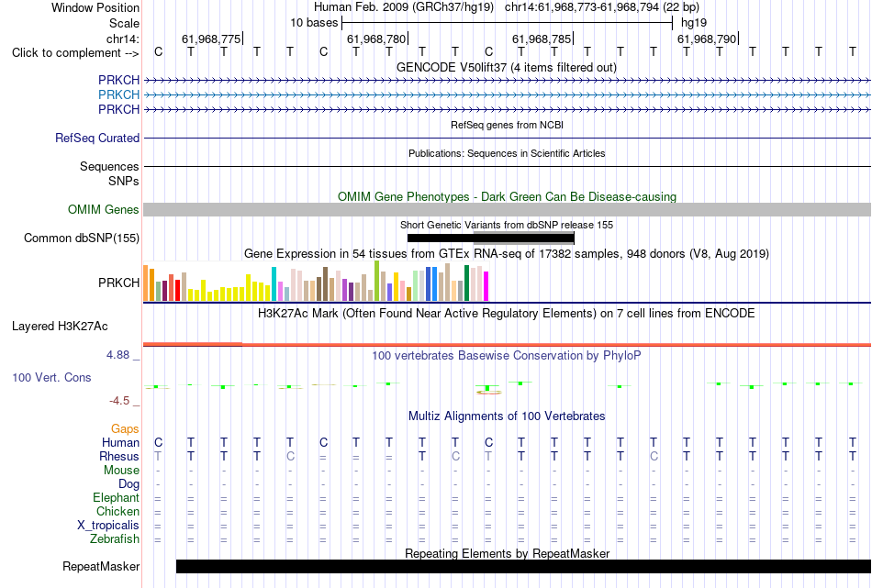Click the cyan bar in GTEx expression chart
This screenshot has width=872, height=588.
274,284
